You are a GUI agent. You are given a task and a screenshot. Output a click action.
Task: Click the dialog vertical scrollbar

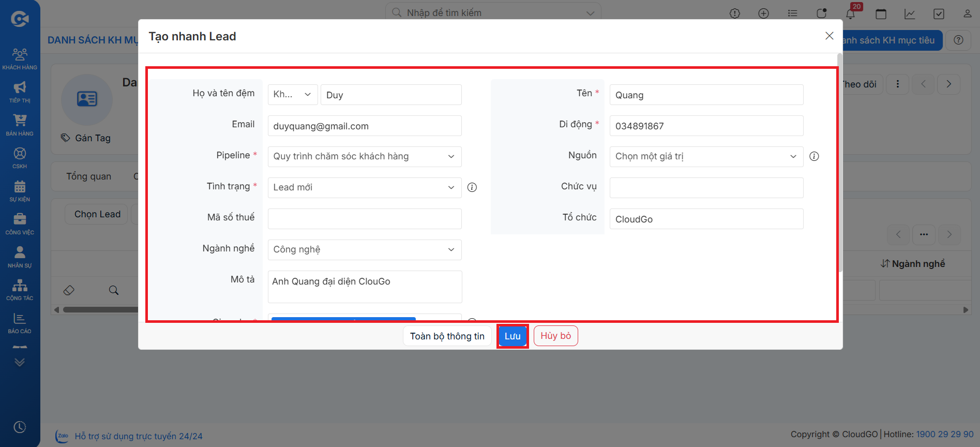point(840,163)
